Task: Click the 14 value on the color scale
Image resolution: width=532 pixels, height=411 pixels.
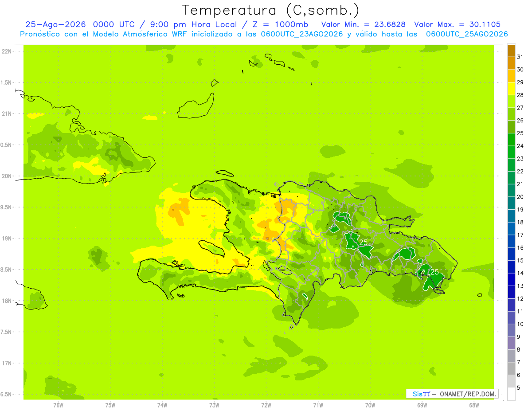Action: [x=520, y=273]
